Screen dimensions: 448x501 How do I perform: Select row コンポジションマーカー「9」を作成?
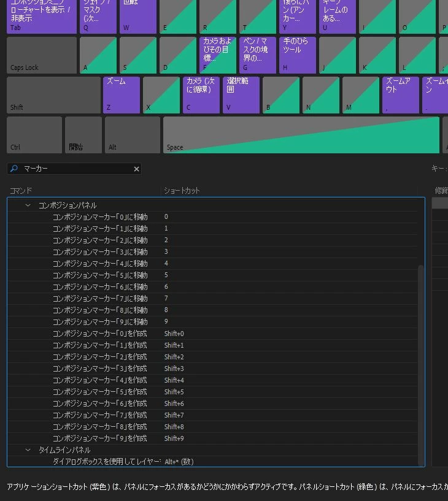point(213,438)
